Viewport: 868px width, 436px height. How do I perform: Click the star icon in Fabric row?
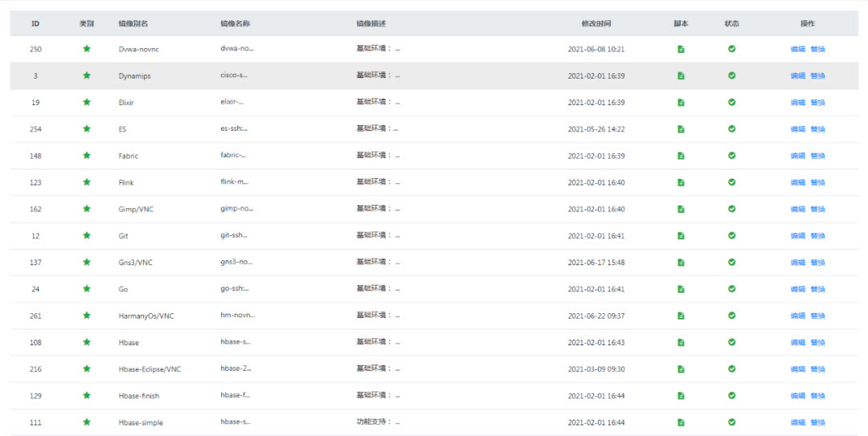pyautogui.click(x=86, y=156)
